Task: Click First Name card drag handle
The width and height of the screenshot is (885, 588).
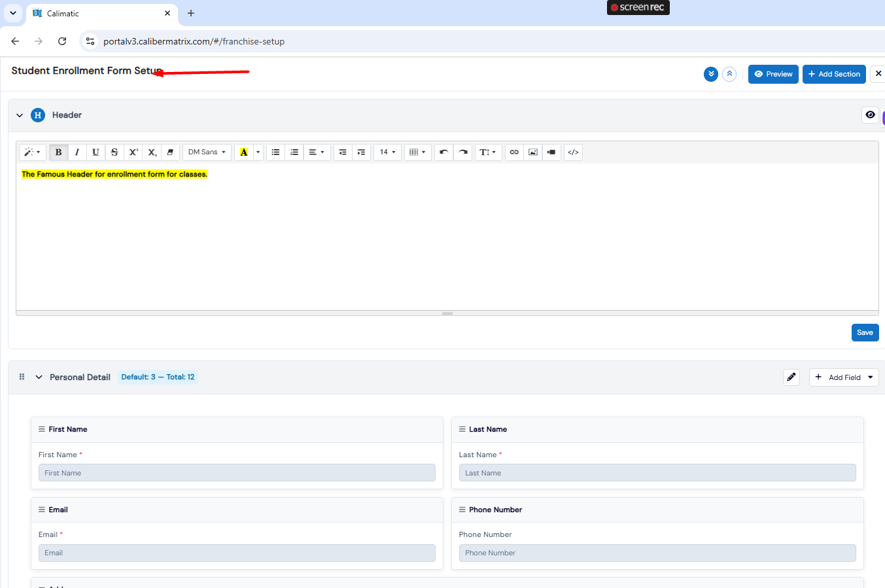Action: 42,429
